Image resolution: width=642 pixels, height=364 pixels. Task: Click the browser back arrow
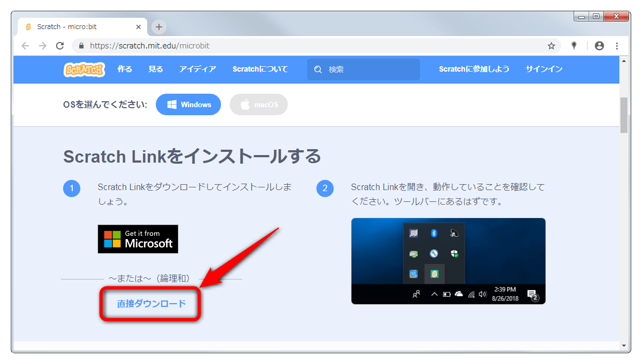(x=25, y=46)
